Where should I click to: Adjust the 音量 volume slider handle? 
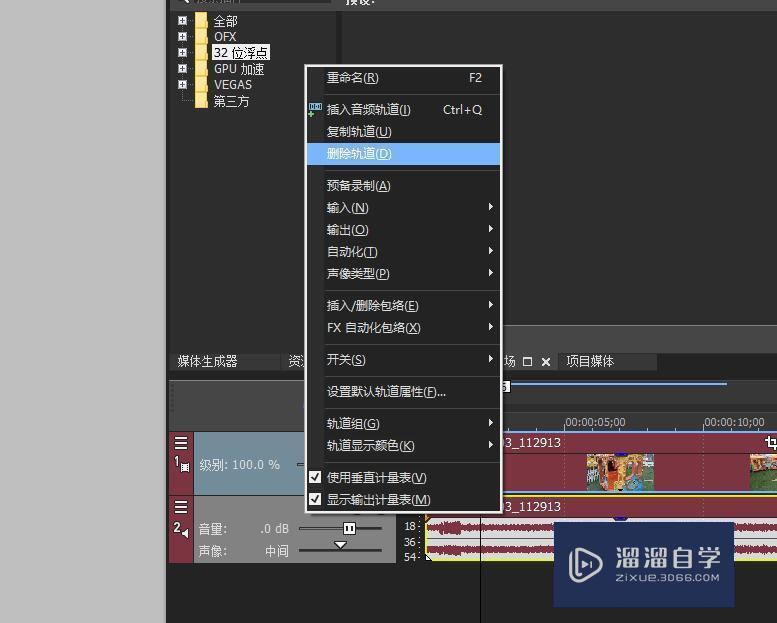349,528
